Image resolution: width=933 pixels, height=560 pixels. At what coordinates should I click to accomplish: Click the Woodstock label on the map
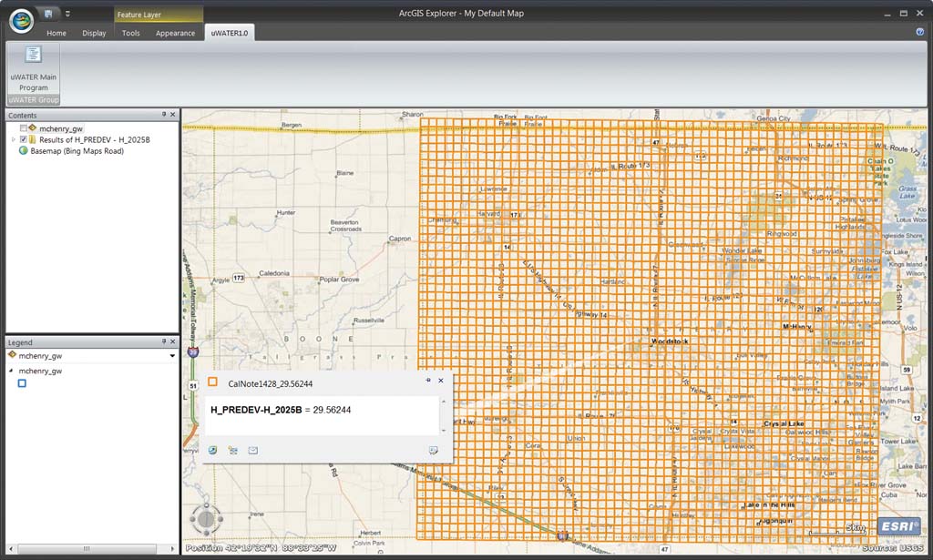click(670, 341)
